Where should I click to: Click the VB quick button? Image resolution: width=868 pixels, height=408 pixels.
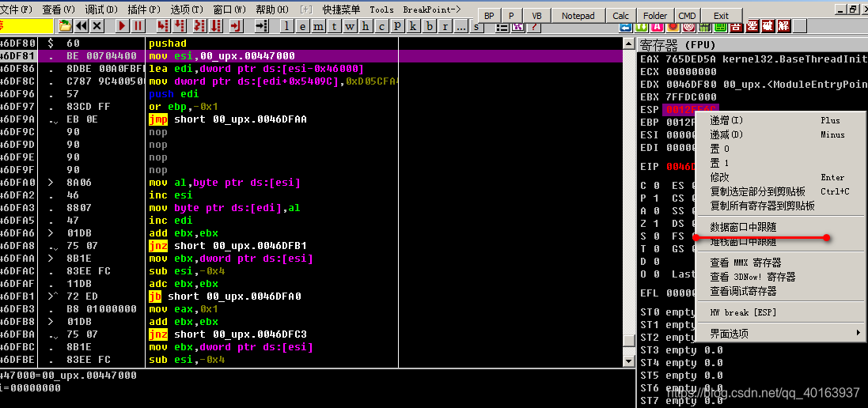coord(536,16)
